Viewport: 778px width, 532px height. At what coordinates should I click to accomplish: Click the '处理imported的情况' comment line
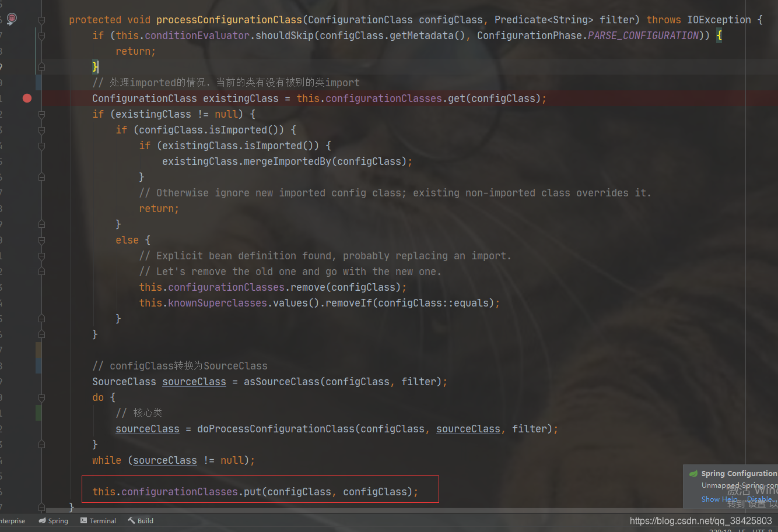(226, 83)
